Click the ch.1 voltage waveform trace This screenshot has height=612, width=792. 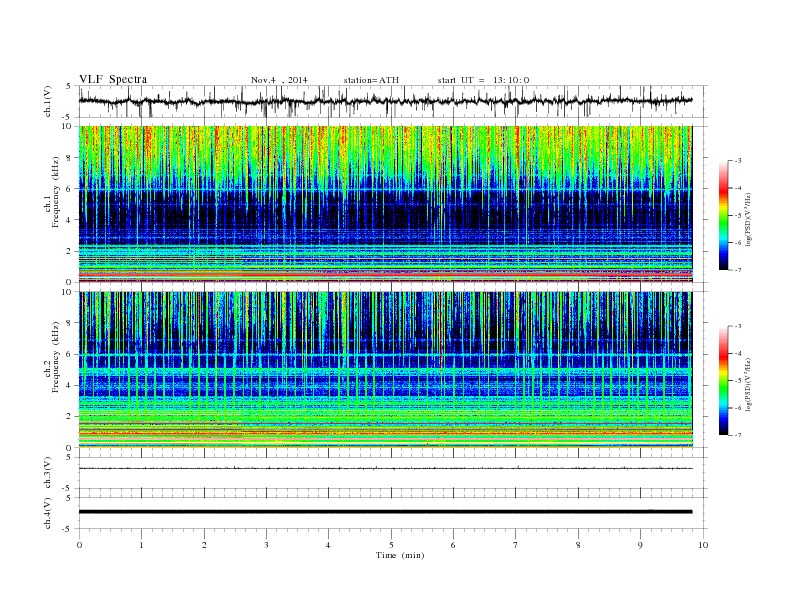385,101
